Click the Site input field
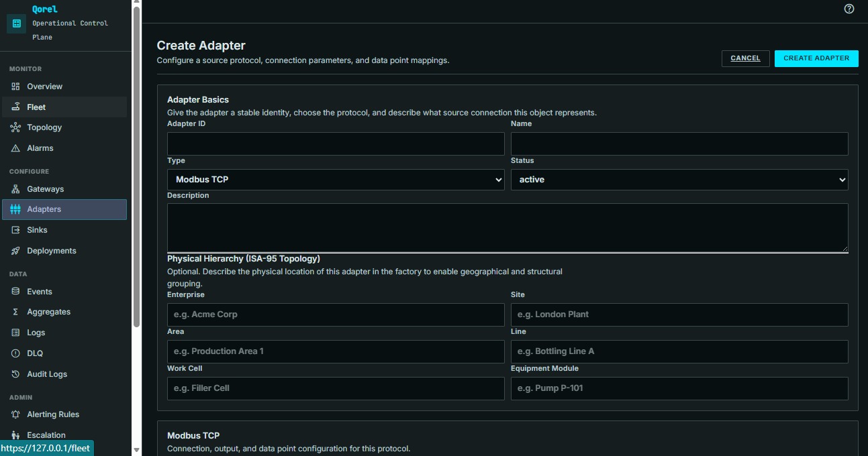868x456 pixels. click(679, 315)
